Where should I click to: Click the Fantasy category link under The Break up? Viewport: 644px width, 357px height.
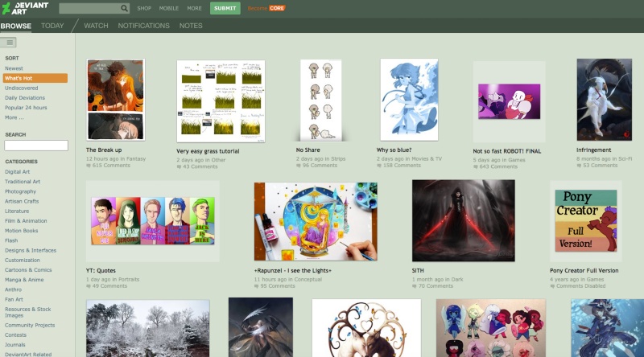click(136, 159)
